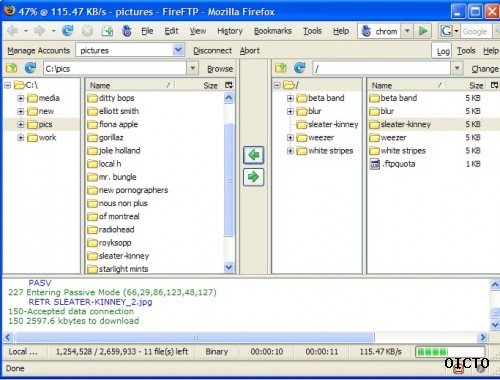Select blur folder in remote tree

coord(315,111)
